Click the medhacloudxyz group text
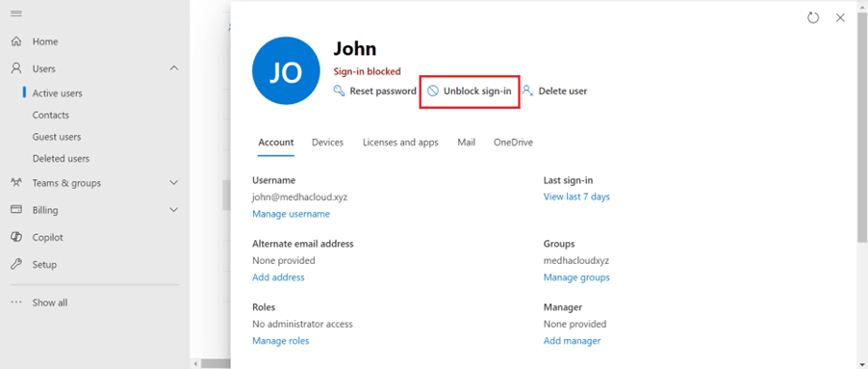 [x=576, y=260]
